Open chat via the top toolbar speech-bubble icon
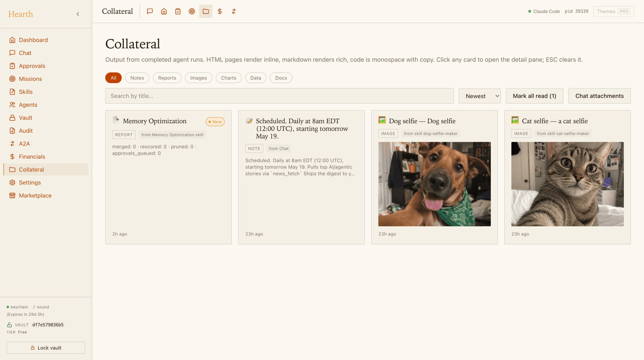This screenshot has height=360, width=644. tap(150, 11)
